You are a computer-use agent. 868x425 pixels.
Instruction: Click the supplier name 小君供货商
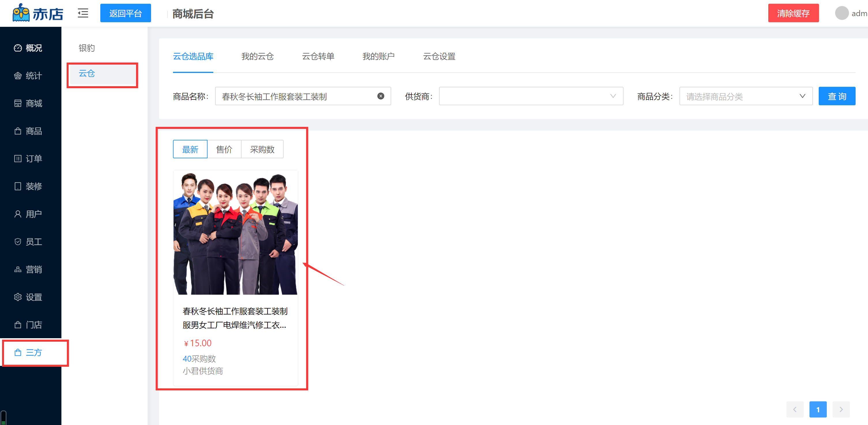202,371
